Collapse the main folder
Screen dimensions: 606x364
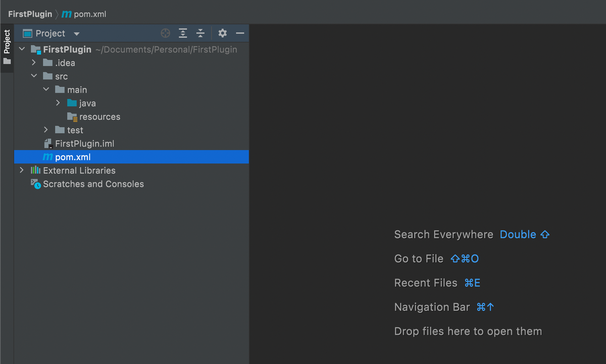(x=46, y=89)
